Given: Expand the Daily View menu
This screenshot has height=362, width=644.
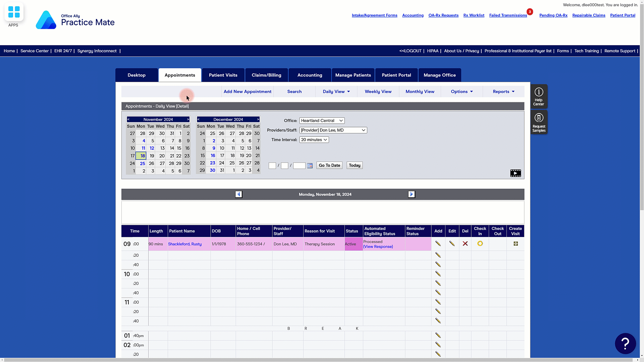Looking at the screenshot, I should [x=336, y=92].
